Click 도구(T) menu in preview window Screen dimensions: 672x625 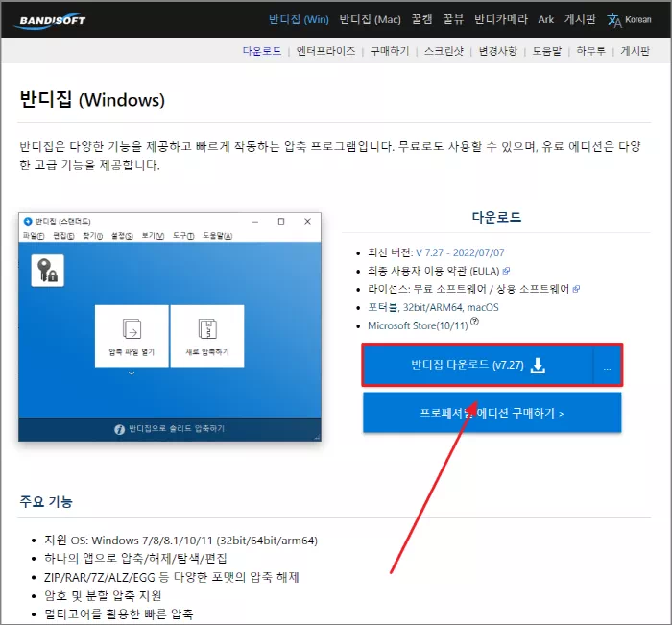pyautogui.click(x=183, y=236)
